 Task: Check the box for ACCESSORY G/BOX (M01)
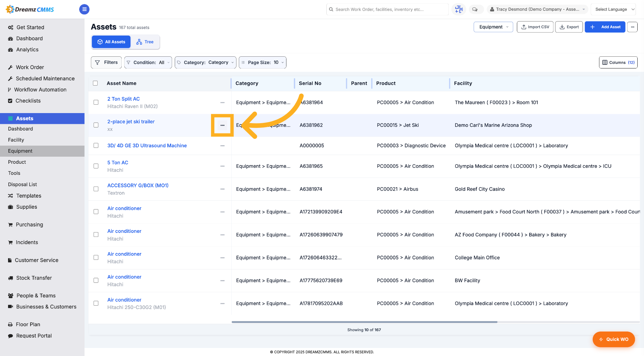click(x=96, y=189)
